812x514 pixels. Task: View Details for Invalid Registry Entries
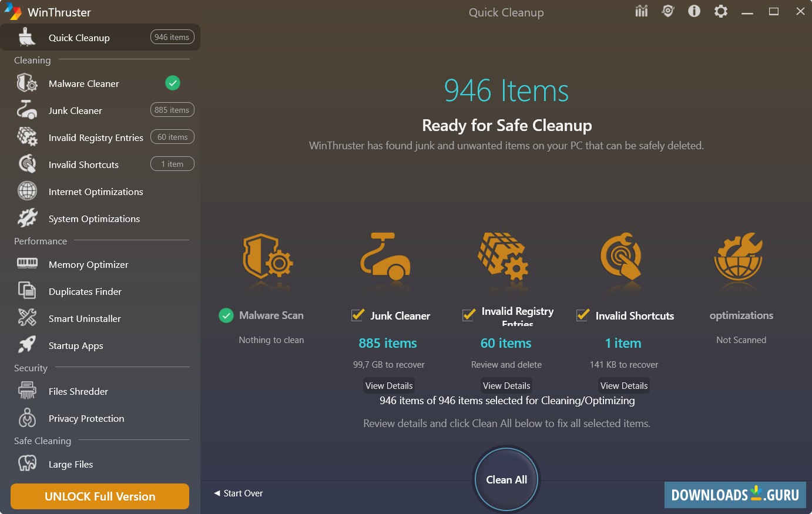click(506, 385)
